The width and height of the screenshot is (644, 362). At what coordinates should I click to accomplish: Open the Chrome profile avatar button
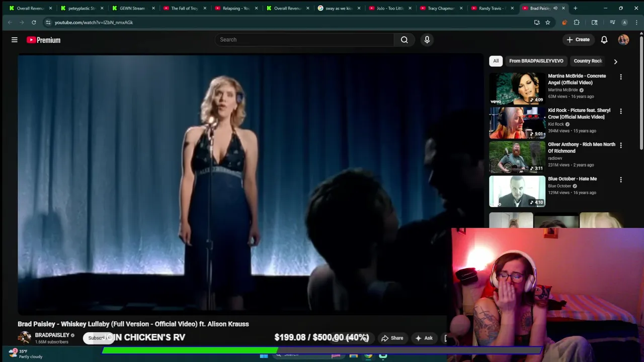click(624, 22)
